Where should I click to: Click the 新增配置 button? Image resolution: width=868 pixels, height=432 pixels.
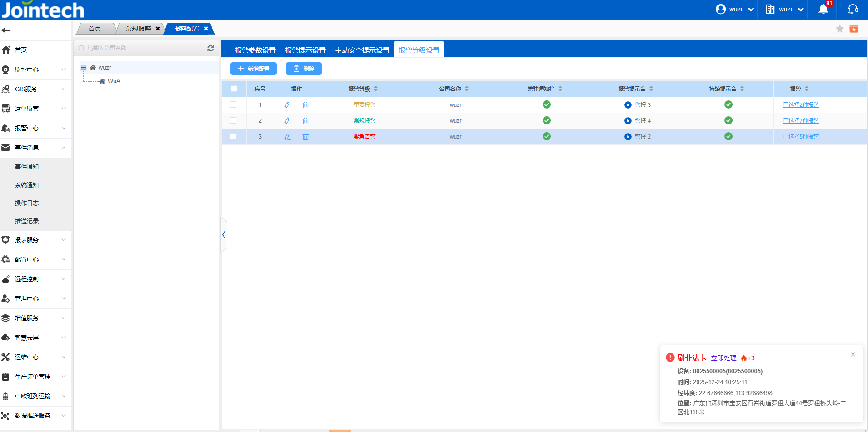(x=254, y=69)
